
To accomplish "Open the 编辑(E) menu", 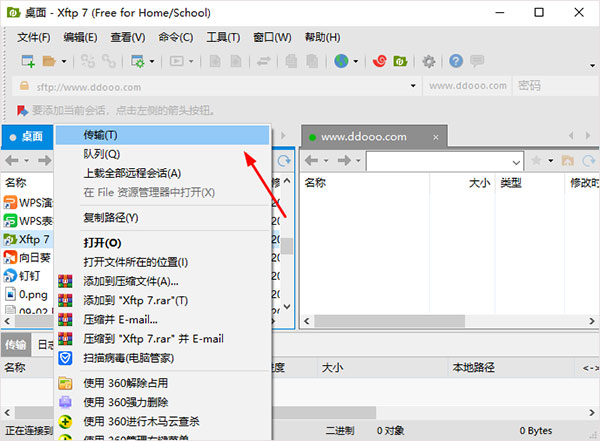I will pos(80,38).
